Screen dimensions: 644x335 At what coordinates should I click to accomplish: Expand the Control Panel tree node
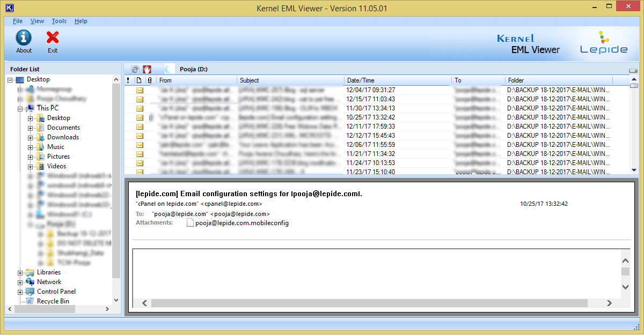[20, 292]
